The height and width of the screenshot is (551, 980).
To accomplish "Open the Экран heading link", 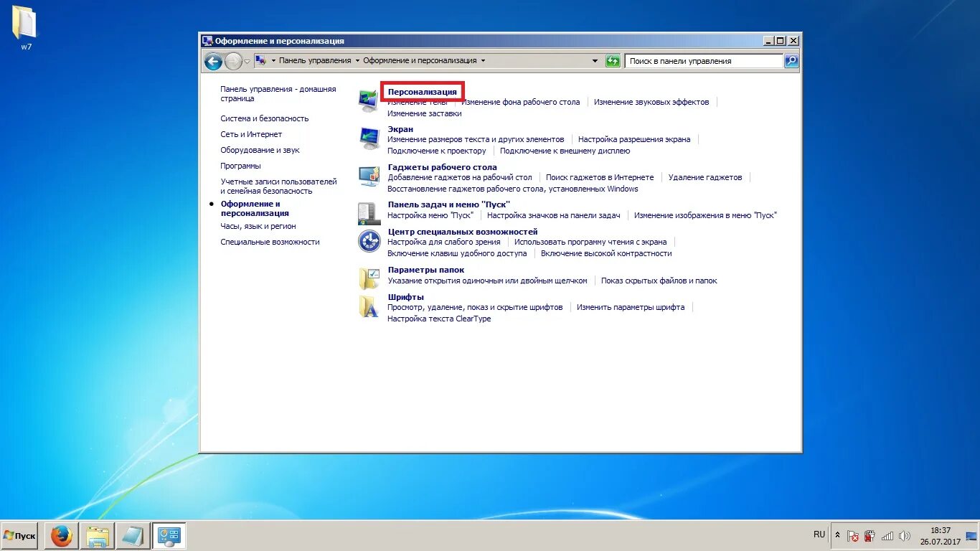I will click(400, 129).
